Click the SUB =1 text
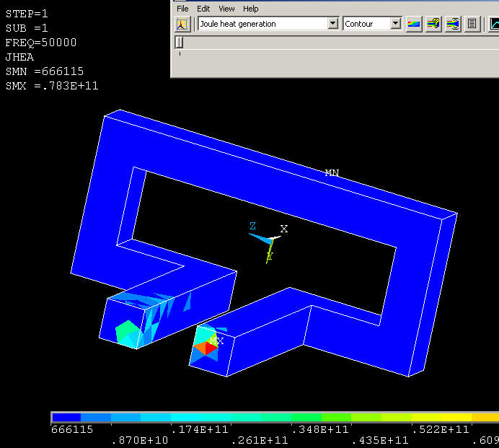Screen dimensions: 499x448 pos(27,28)
